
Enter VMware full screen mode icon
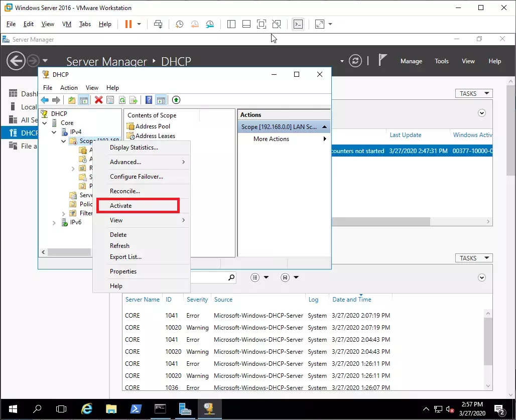(x=262, y=24)
